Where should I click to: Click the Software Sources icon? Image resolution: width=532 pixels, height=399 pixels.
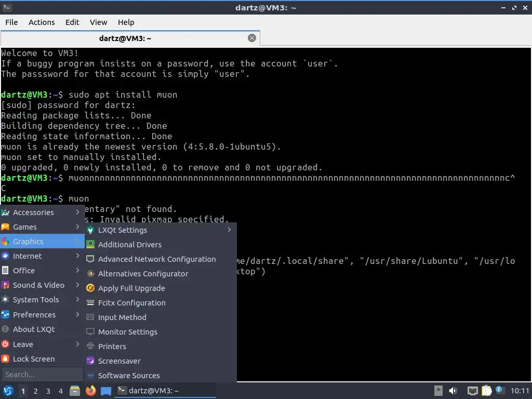tap(90, 375)
